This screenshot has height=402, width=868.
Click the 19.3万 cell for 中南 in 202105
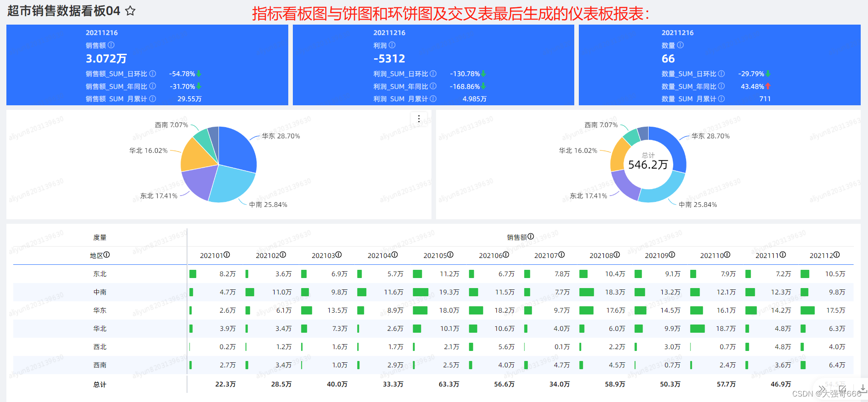[x=449, y=292]
